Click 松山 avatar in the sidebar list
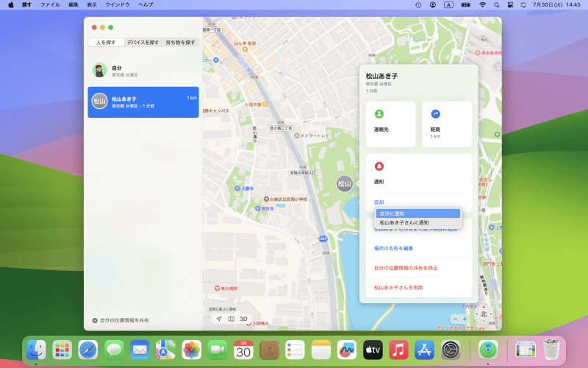This screenshot has height=368, width=588. (99, 101)
